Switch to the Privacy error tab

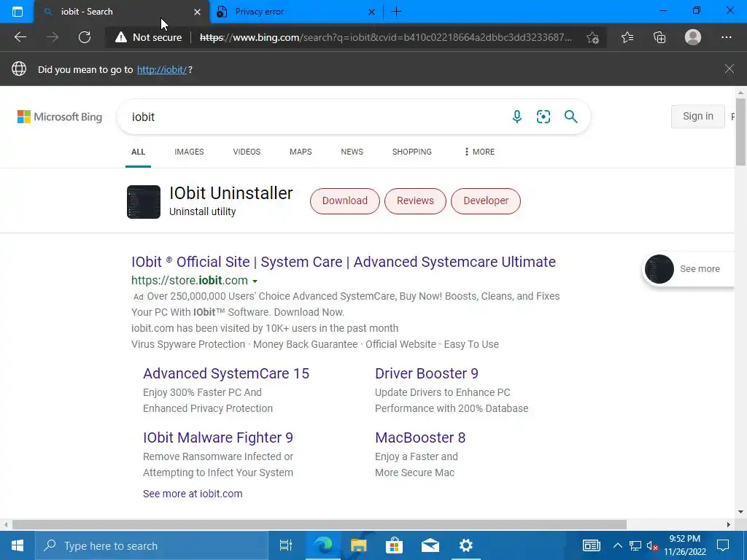click(x=295, y=12)
